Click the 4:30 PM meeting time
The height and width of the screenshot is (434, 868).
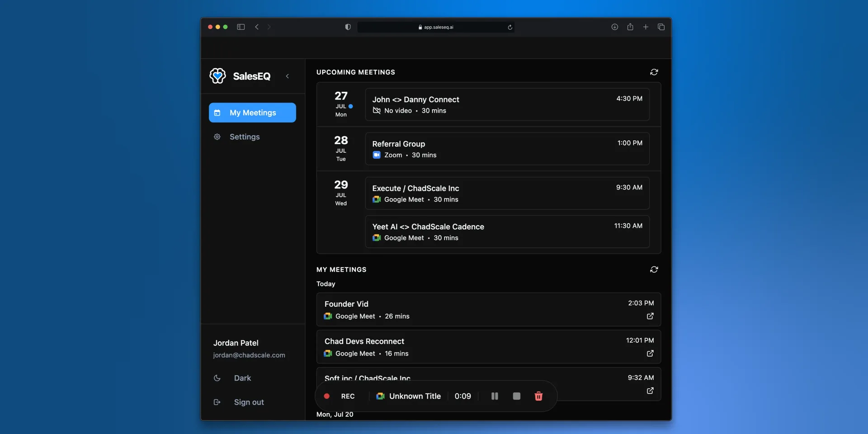click(x=629, y=99)
